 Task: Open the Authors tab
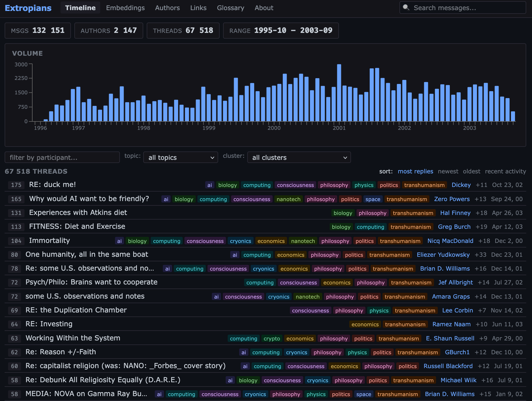pos(167,8)
